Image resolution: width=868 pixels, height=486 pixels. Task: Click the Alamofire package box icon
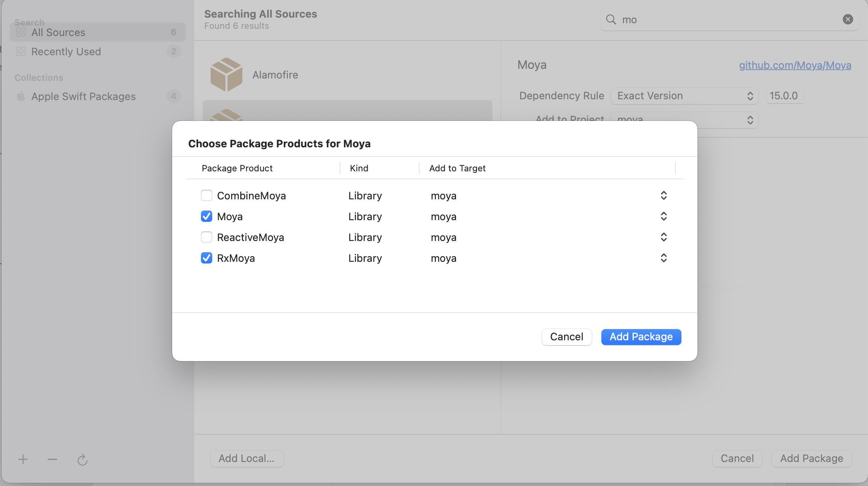click(x=226, y=75)
